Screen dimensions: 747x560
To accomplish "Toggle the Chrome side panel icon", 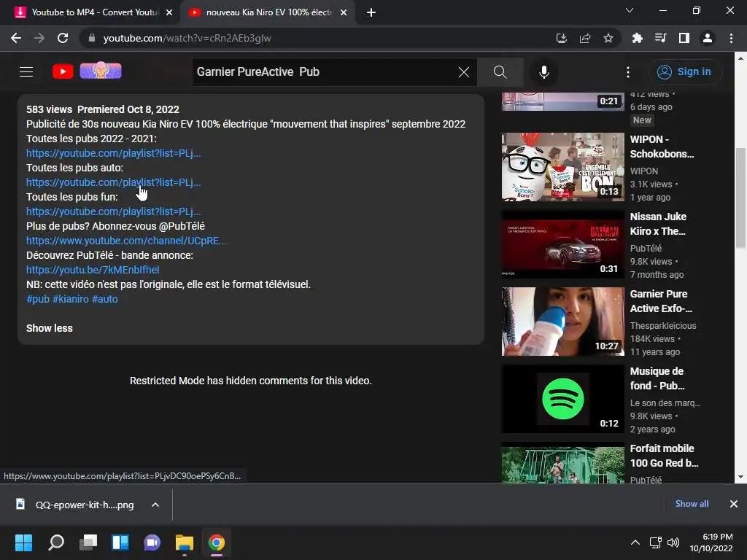I will pyautogui.click(x=684, y=38).
